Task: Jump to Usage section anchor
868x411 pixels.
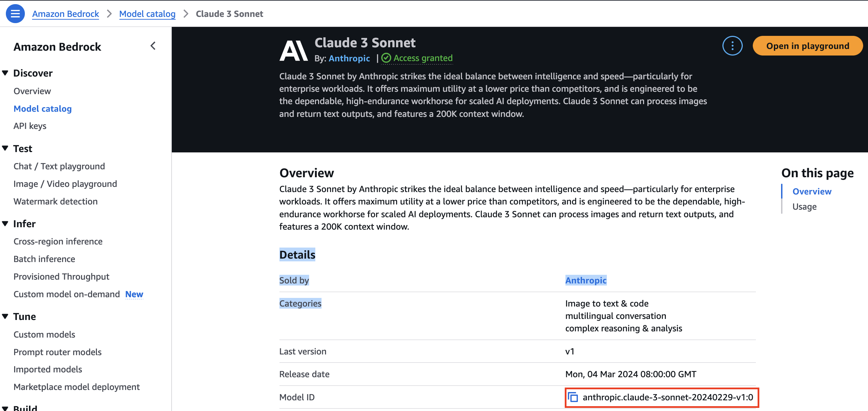Action: tap(804, 207)
